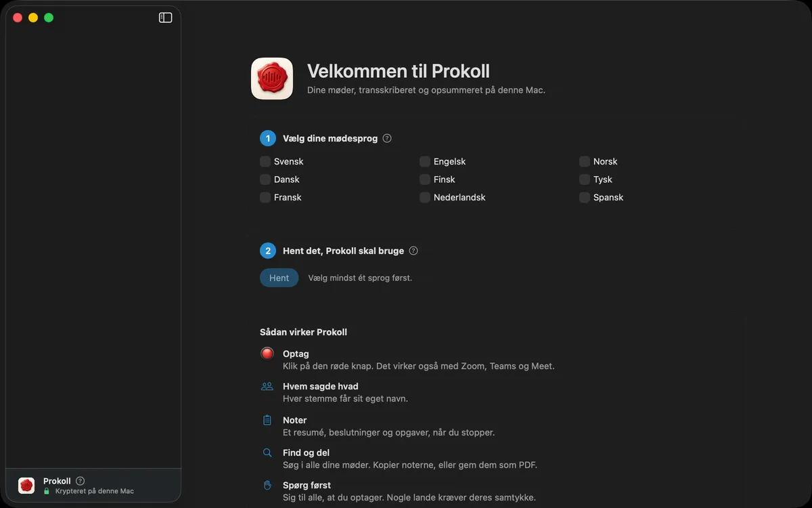Check the Spansk checkbox
Viewport: 812px width, 508px height.
(x=585, y=197)
